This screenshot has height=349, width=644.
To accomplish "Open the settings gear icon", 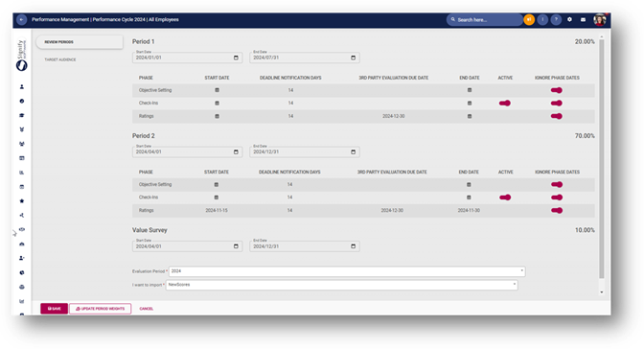I will coord(569,19).
